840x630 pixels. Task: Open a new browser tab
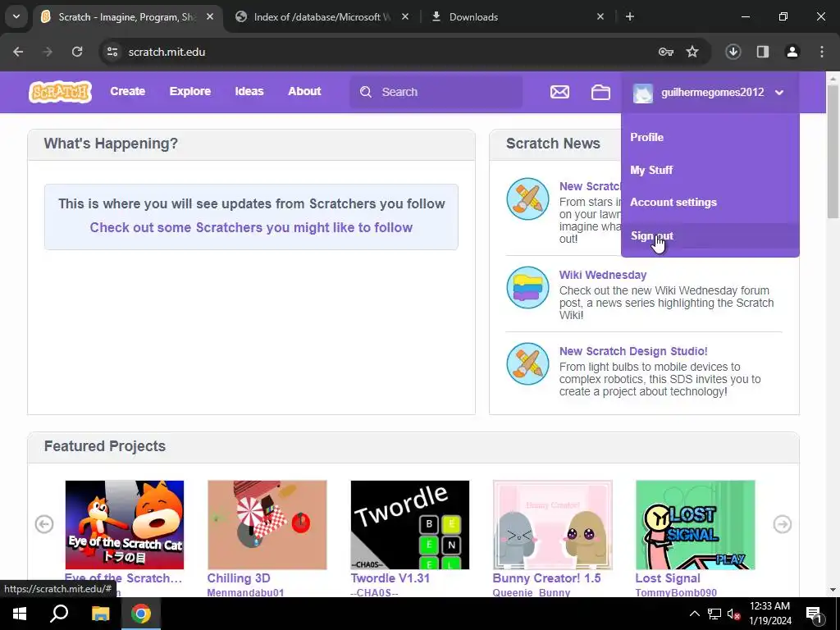pyautogui.click(x=630, y=16)
